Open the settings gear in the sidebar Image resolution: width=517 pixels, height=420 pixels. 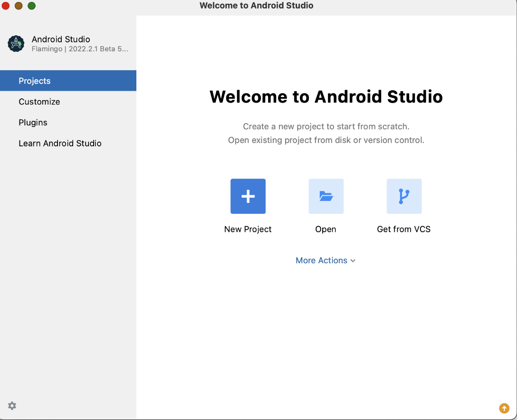pos(12,405)
